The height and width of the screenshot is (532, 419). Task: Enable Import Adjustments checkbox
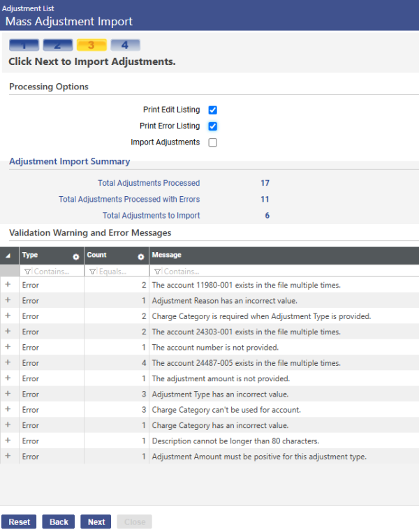[x=213, y=142]
